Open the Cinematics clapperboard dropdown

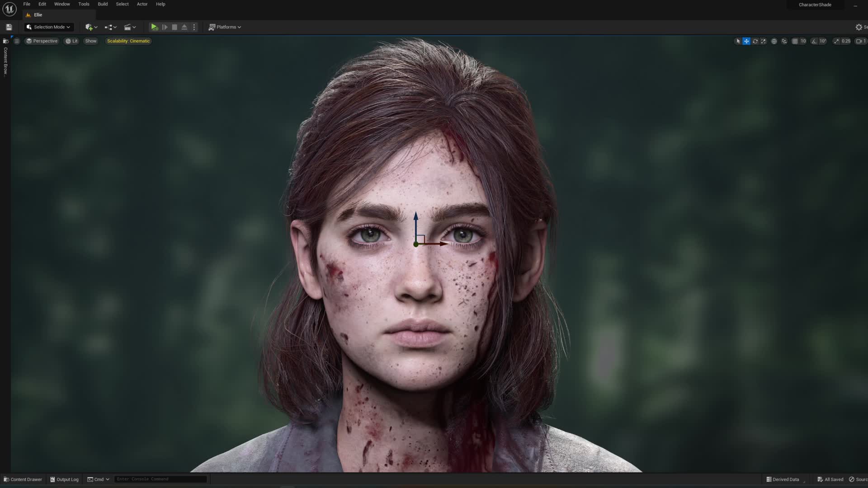(x=130, y=27)
